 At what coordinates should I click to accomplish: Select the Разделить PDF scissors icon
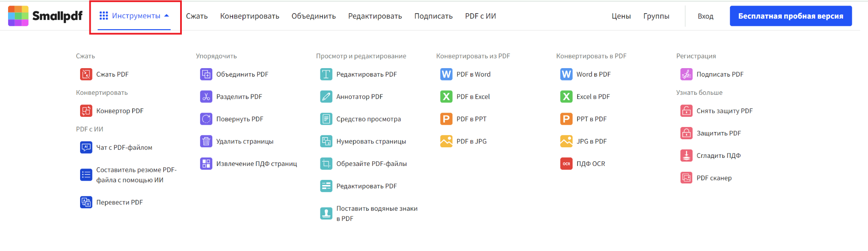[x=206, y=96]
